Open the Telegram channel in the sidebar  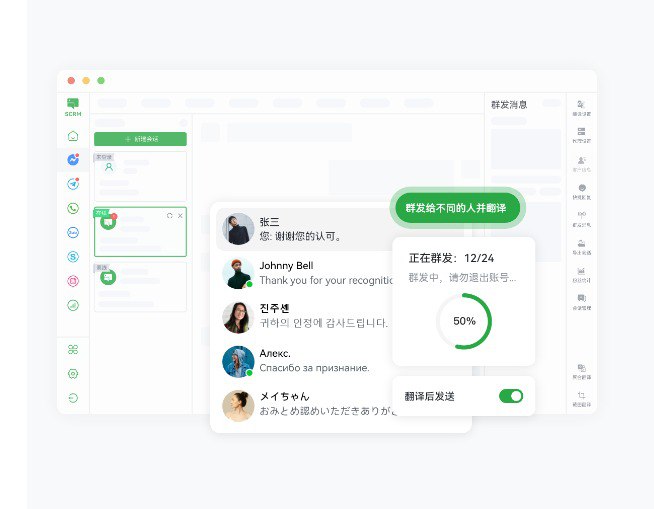[x=73, y=184]
